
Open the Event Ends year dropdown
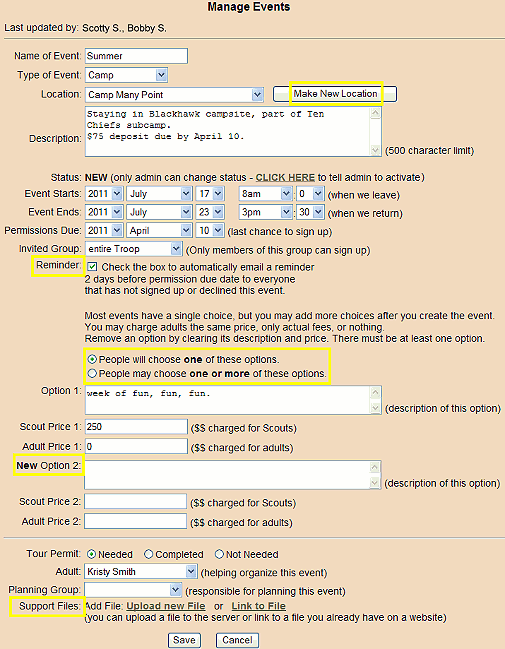[104, 212]
